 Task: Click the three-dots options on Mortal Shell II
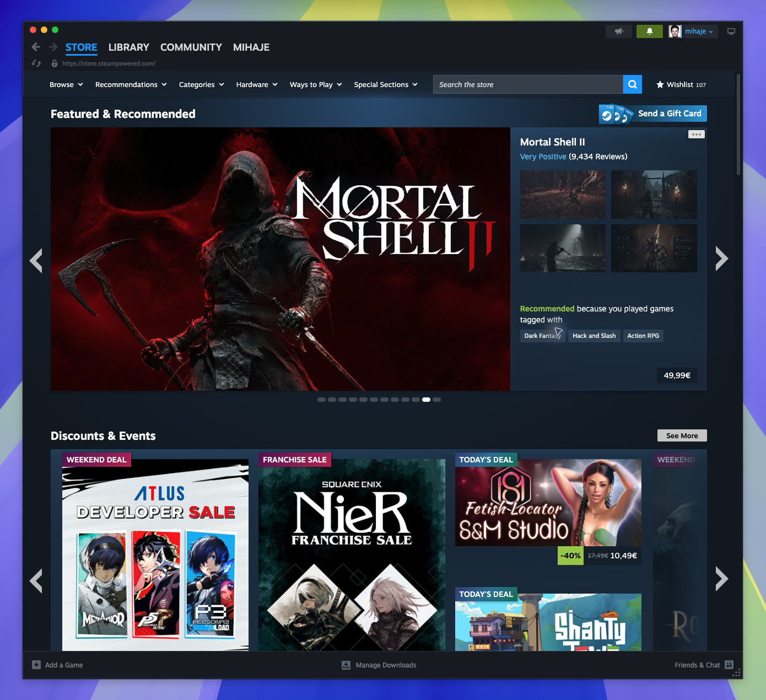pos(697,134)
